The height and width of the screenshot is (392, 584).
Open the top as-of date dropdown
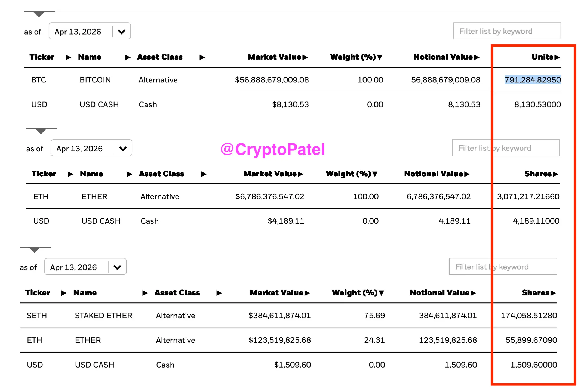(90, 31)
